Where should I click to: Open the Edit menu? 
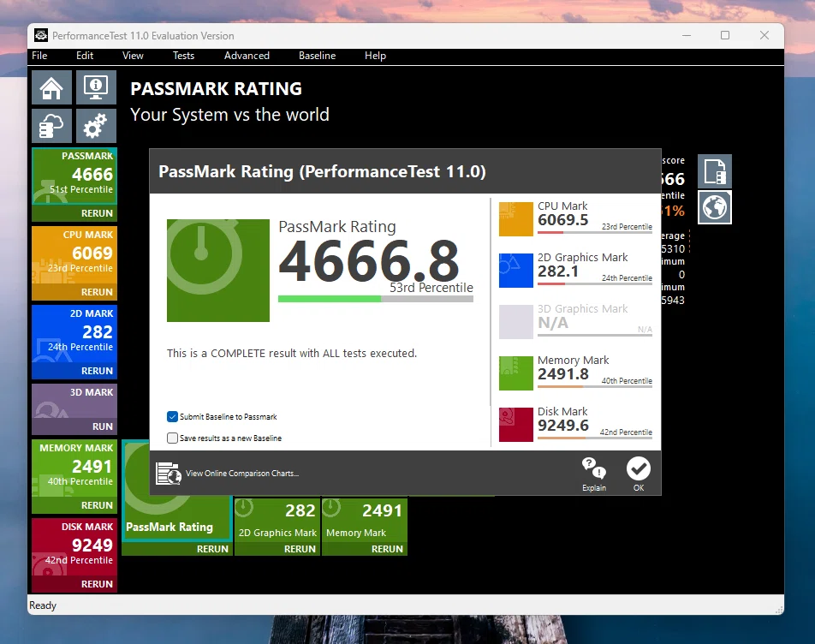click(85, 56)
